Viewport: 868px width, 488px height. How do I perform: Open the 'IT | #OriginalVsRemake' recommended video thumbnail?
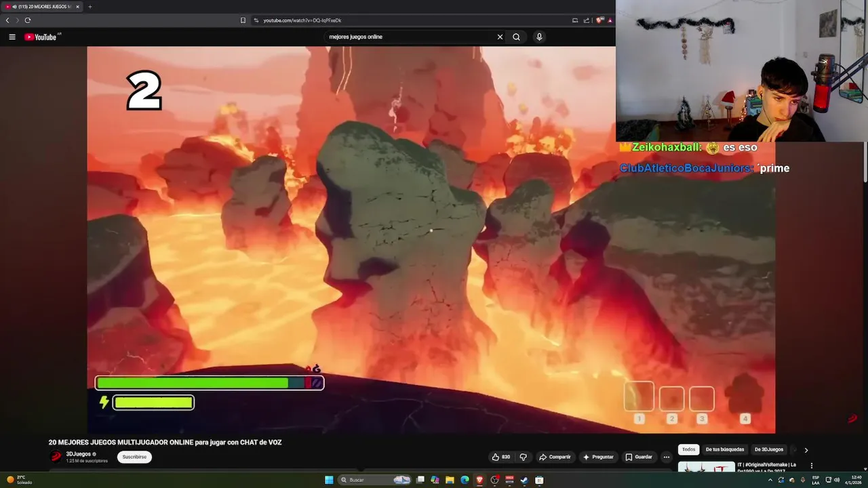tap(706, 467)
